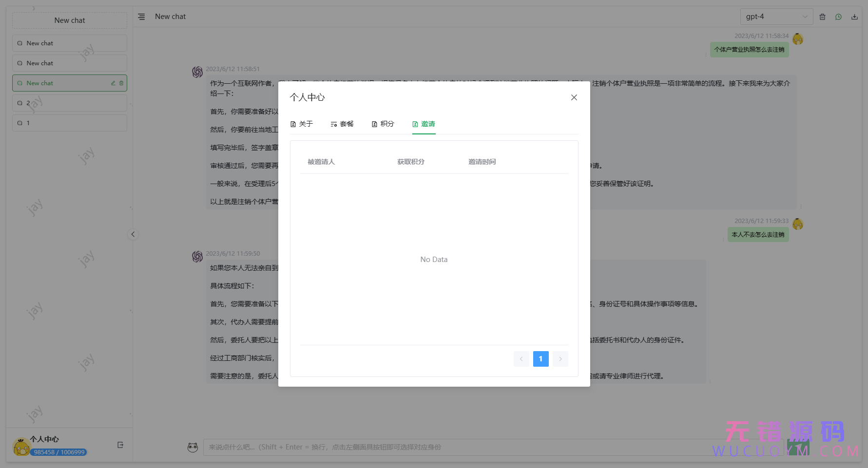Go to next page with right pagination arrow
Image resolution: width=868 pixels, height=468 pixels.
(x=560, y=359)
